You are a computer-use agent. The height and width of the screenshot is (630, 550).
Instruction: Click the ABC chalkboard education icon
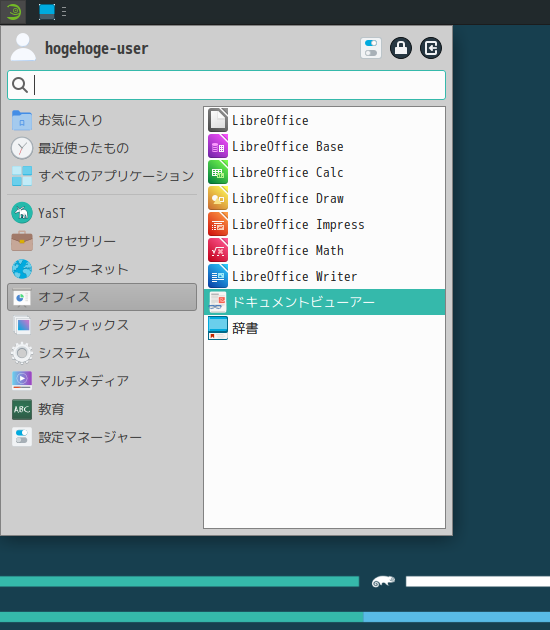coord(22,409)
